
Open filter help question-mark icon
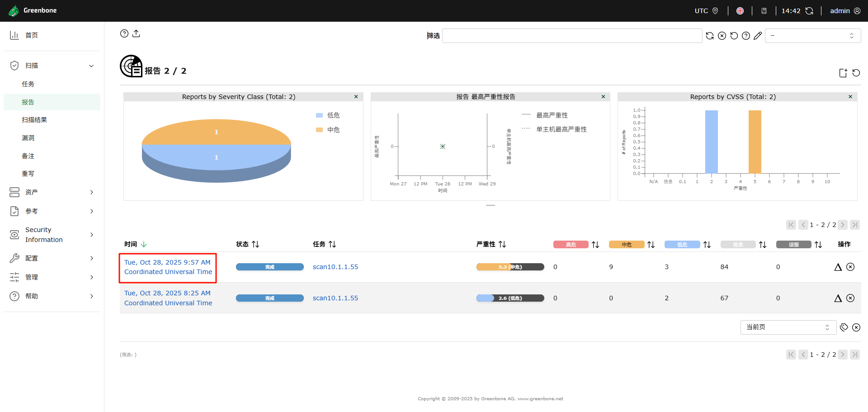point(746,36)
